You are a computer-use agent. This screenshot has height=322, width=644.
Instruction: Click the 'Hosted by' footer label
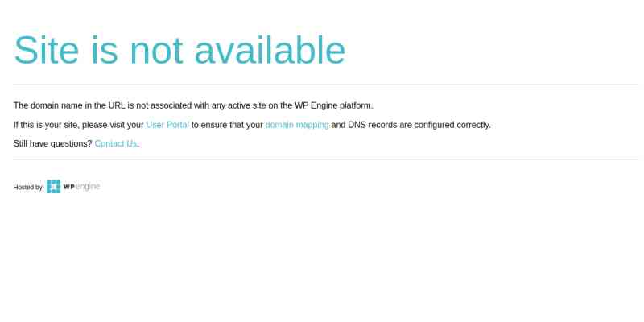(27, 188)
